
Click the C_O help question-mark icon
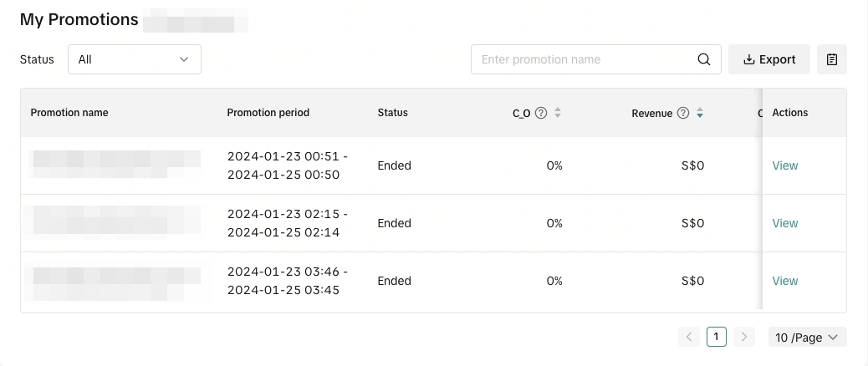[541, 113]
